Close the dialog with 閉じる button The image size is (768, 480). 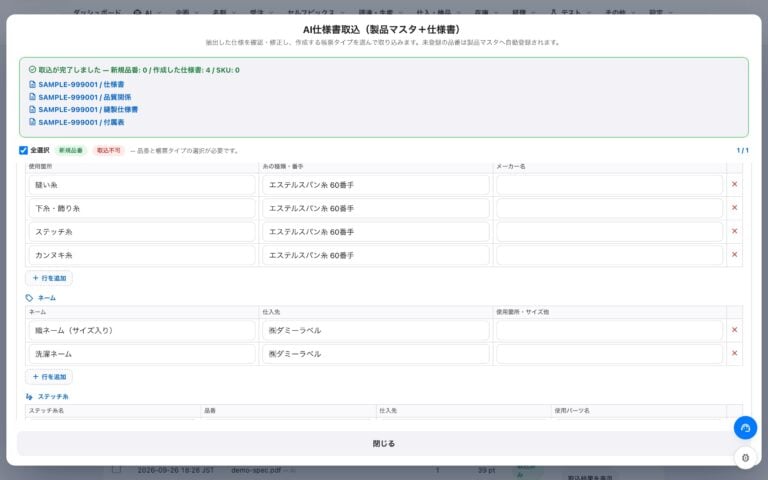384,443
